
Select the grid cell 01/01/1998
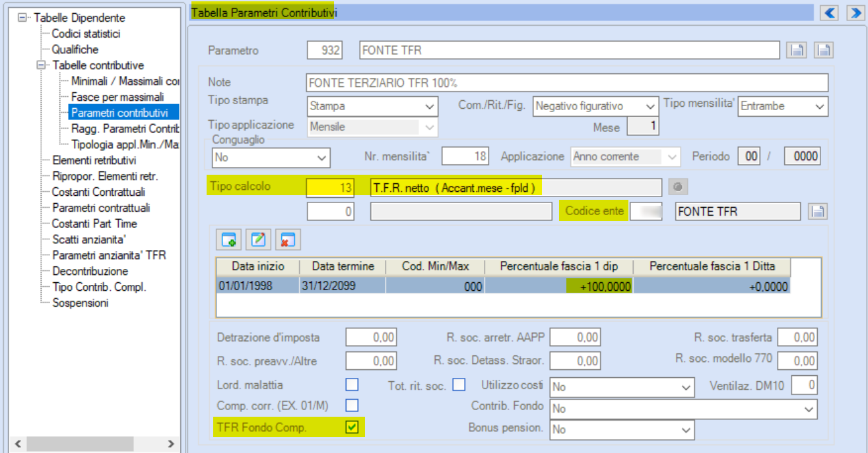258,286
